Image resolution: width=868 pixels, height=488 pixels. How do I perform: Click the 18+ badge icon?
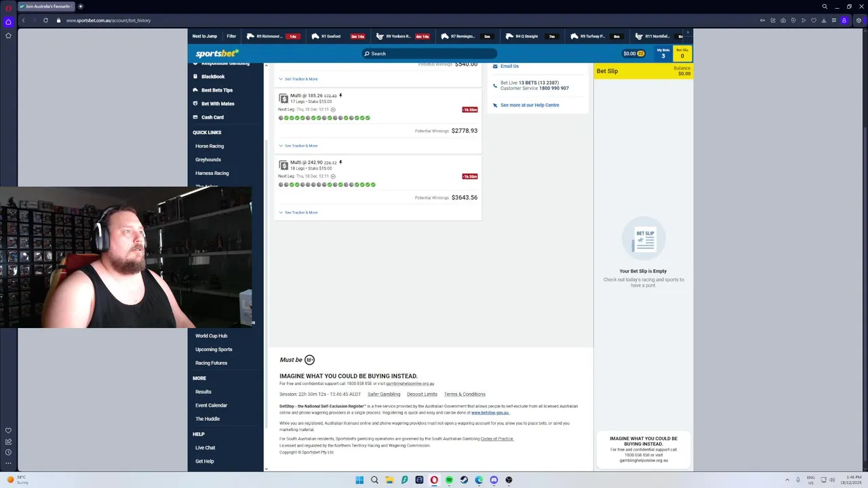click(x=309, y=360)
